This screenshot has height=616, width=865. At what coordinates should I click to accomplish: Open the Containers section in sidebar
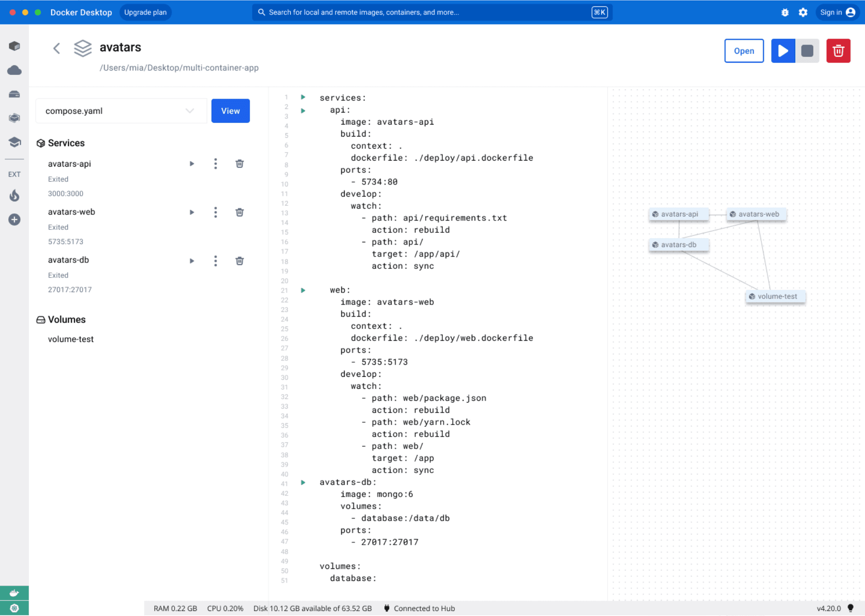tap(14, 46)
